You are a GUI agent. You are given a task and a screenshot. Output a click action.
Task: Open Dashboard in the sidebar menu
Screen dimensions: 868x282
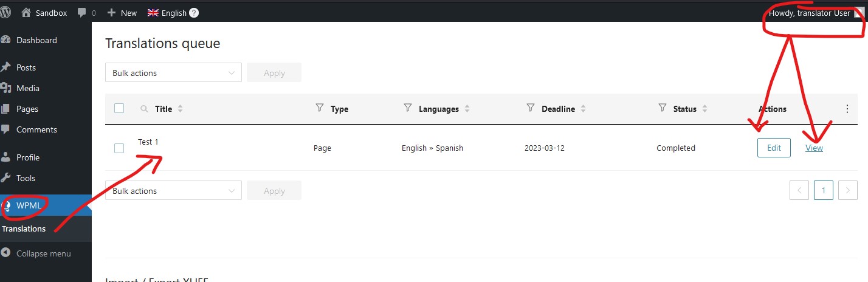(x=36, y=40)
